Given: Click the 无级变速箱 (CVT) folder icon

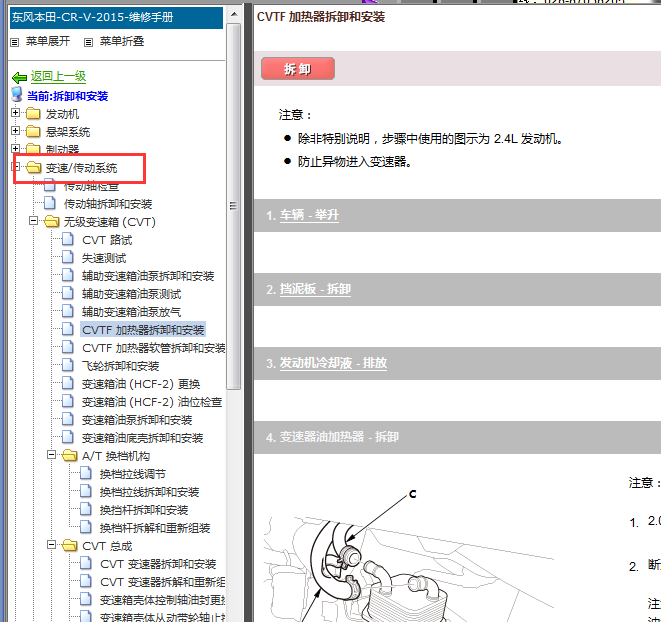Looking at the screenshot, I should [51, 222].
